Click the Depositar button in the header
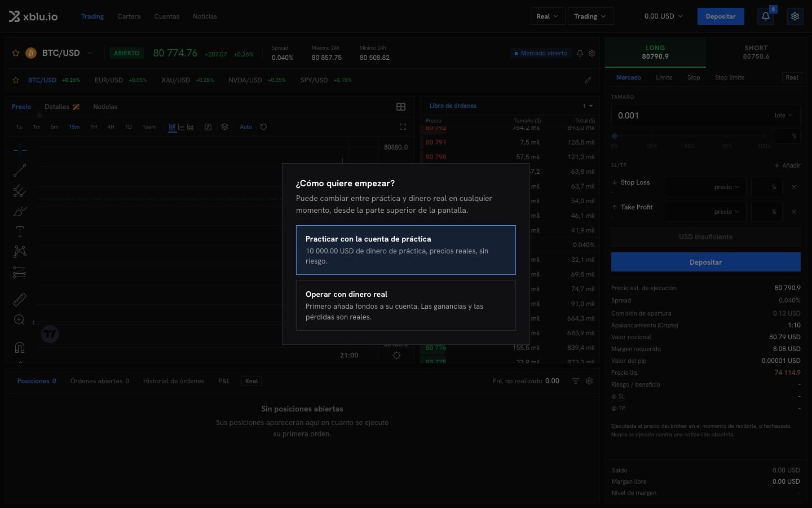The width and height of the screenshot is (812, 508). pyautogui.click(x=721, y=16)
